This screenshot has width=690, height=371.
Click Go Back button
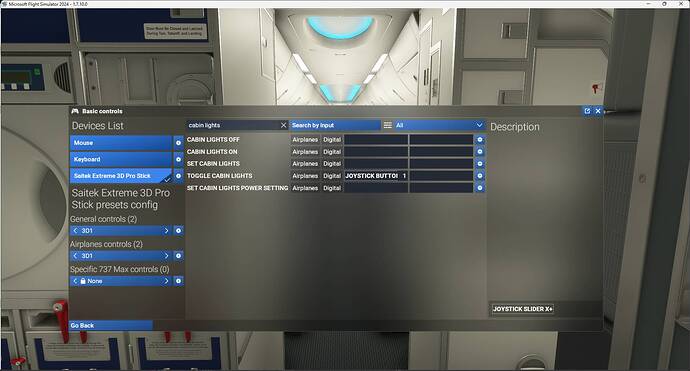coord(111,325)
